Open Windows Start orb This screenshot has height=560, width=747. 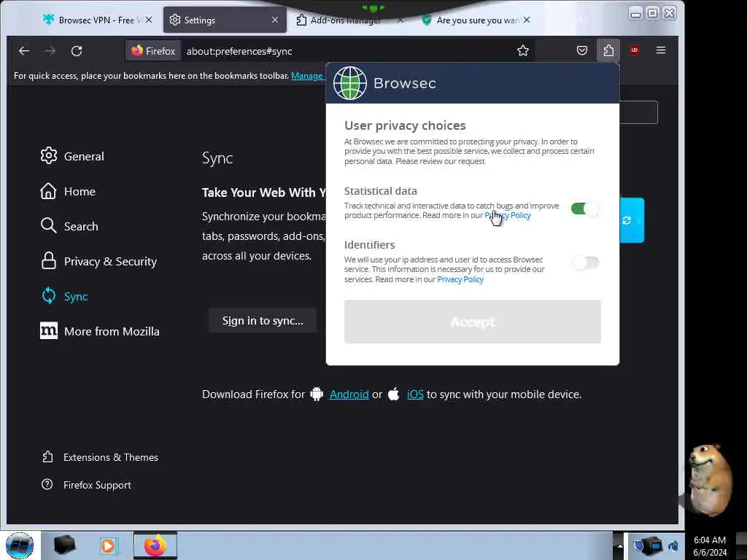coord(20,545)
